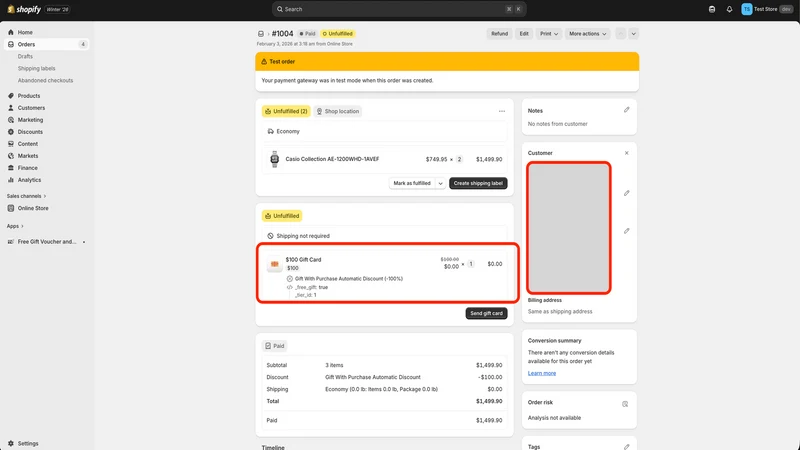
Task: Focus the top Search field
Action: point(399,9)
